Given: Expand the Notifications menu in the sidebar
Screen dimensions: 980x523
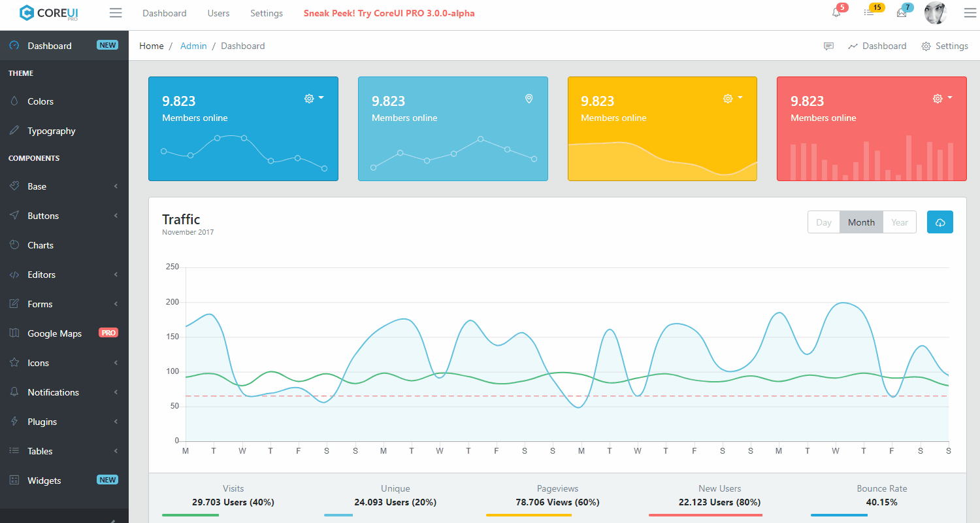Looking at the screenshot, I should [64, 392].
